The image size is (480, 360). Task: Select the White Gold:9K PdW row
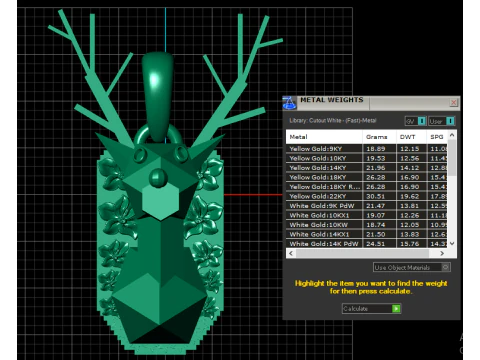(x=367, y=206)
